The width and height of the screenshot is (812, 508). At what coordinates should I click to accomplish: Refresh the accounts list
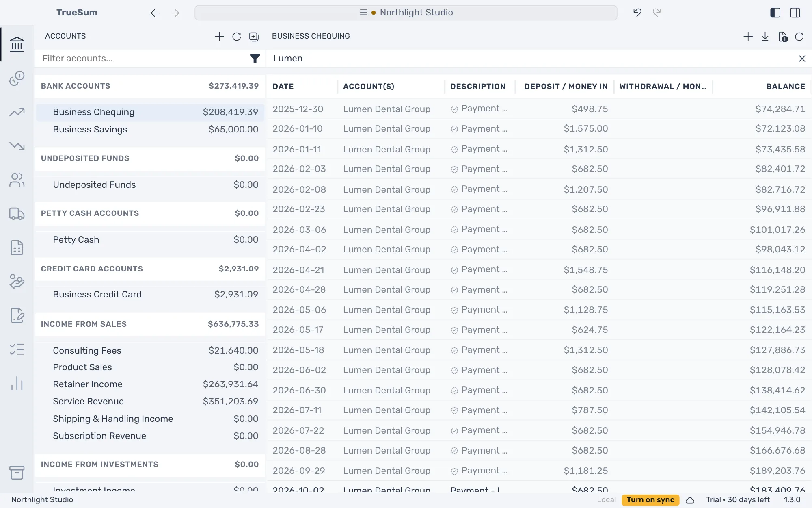(x=237, y=37)
